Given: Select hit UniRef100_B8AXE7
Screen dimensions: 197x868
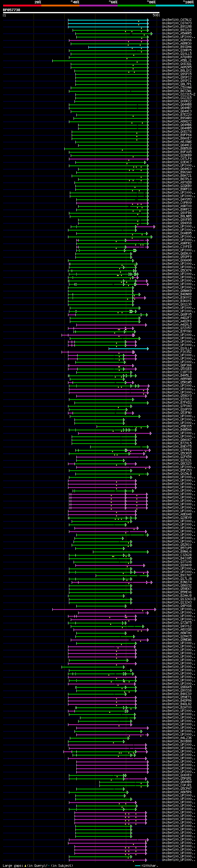Looking at the screenshot, I should point(177,139).
